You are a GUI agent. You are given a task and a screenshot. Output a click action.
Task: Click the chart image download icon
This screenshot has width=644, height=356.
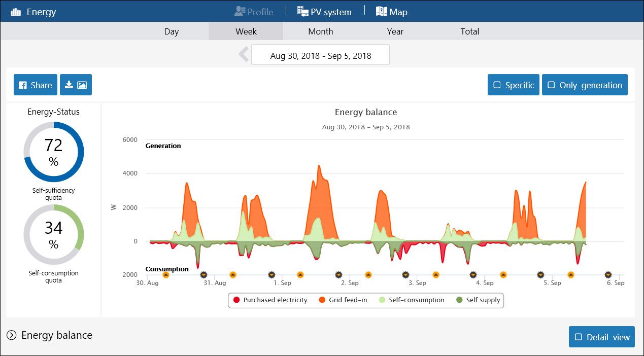[76, 85]
